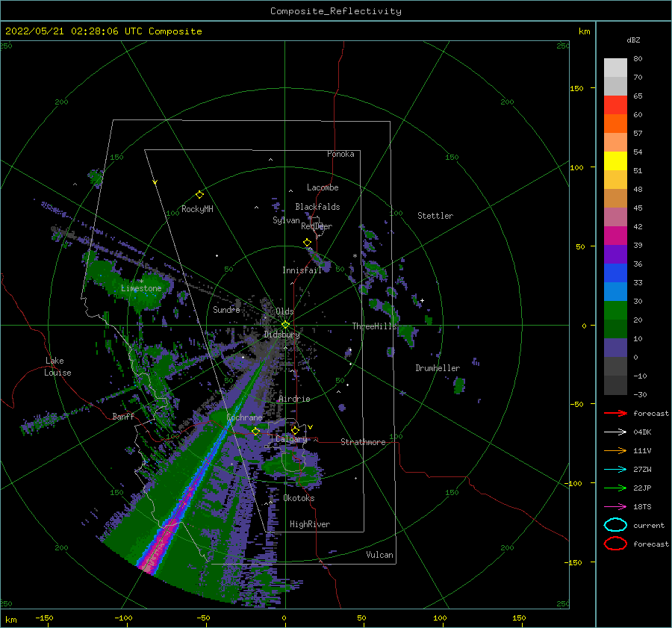Image resolution: width=672 pixels, height=628 pixels.
Task: Click the RockyMH label
Action: click(x=197, y=209)
